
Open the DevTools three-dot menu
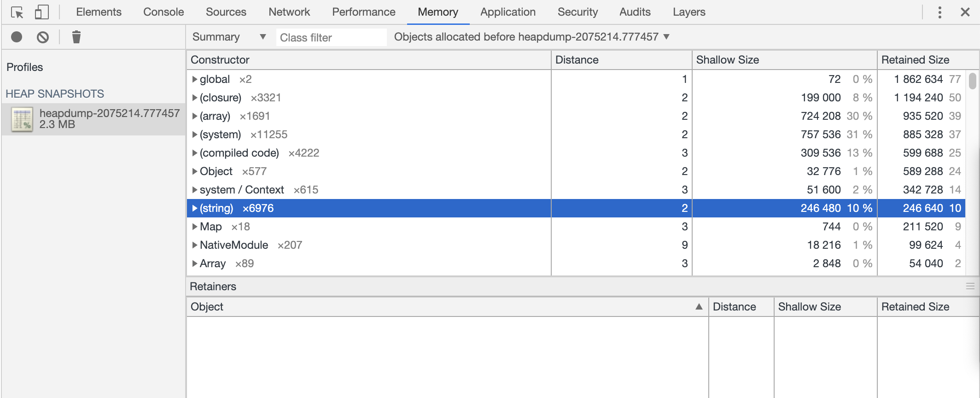[939, 12]
